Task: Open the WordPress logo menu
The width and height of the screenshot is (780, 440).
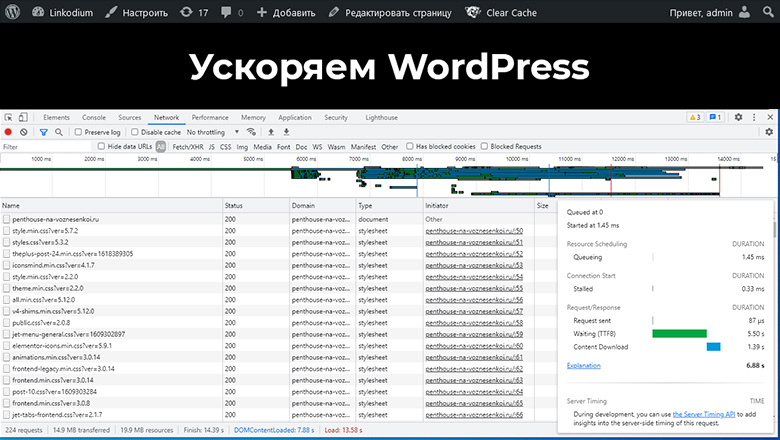Action: tap(12, 12)
